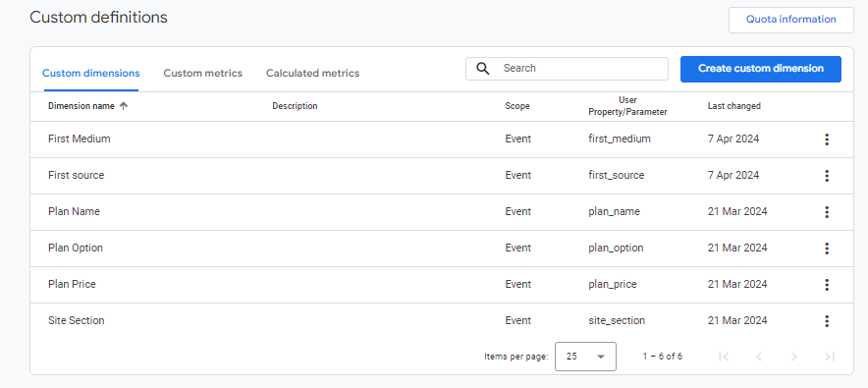Open Quota information
868x388 pixels.
tap(791, 20)
